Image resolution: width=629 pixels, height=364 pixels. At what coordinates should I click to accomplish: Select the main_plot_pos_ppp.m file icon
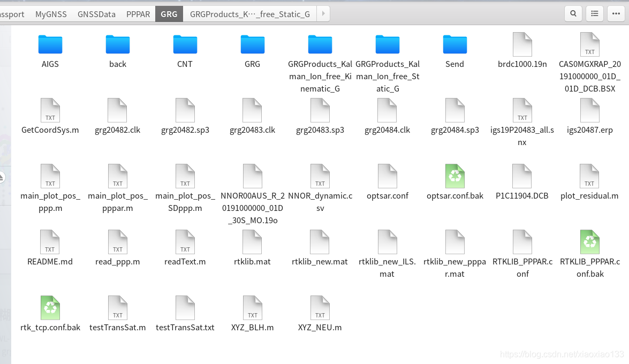pos(50,176)
